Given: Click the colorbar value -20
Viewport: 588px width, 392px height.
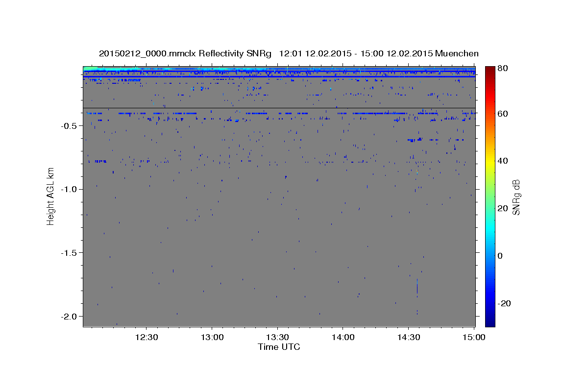Looking at the screenshot, I should 504,303.
